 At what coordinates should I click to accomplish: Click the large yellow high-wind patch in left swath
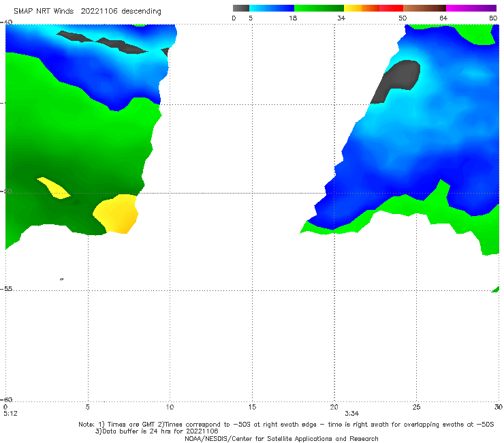click(117, 213)
